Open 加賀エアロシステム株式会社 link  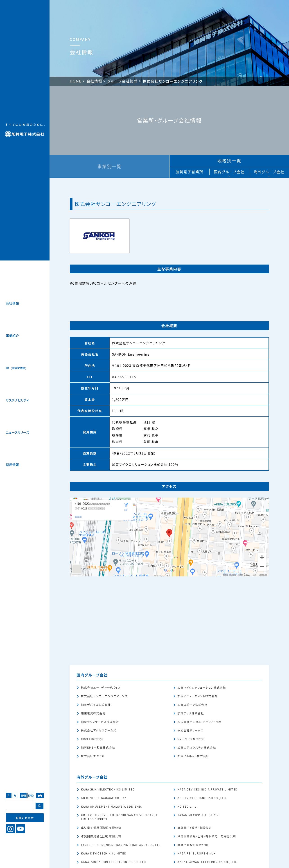pyautogui.click(x=196, y=747)
